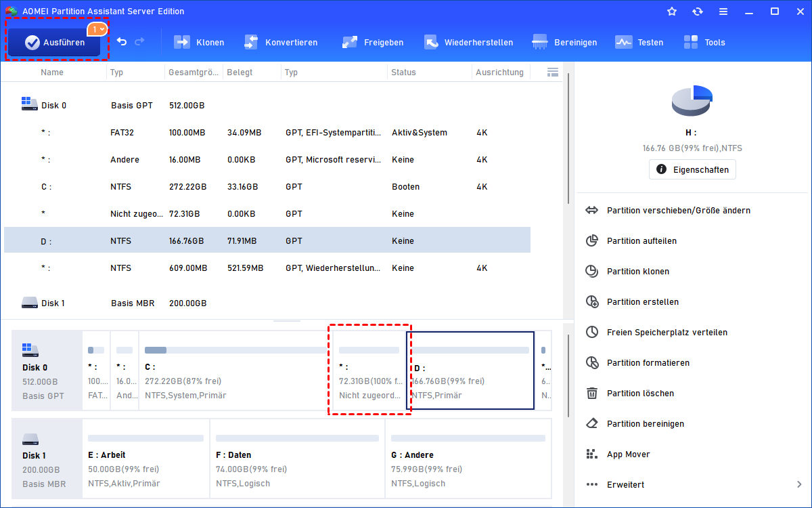This screenshot has width=812, height=508.
Task: Undo the last operation
Action: point(122,42)
